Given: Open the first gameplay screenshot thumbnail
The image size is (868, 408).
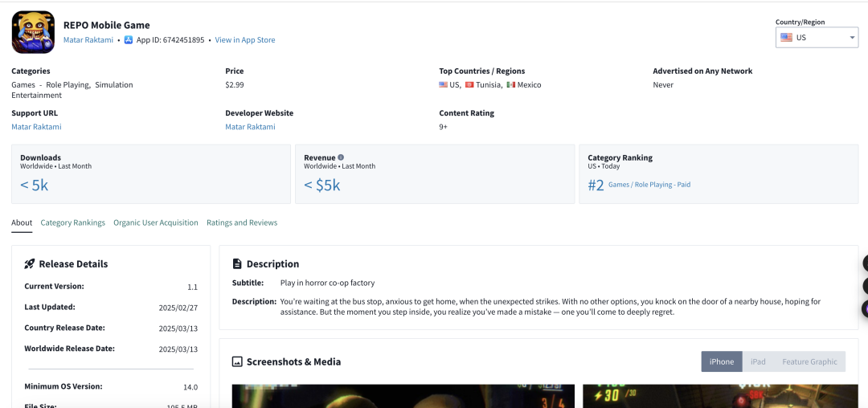Looking at the screenshot, I should [x=404, y=396].
